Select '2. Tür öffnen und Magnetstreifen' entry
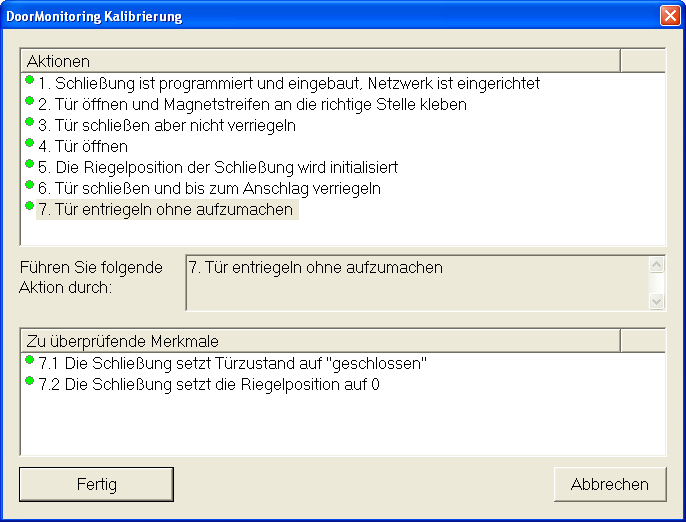This screenshot has height=522, width=686. (252, 105)
